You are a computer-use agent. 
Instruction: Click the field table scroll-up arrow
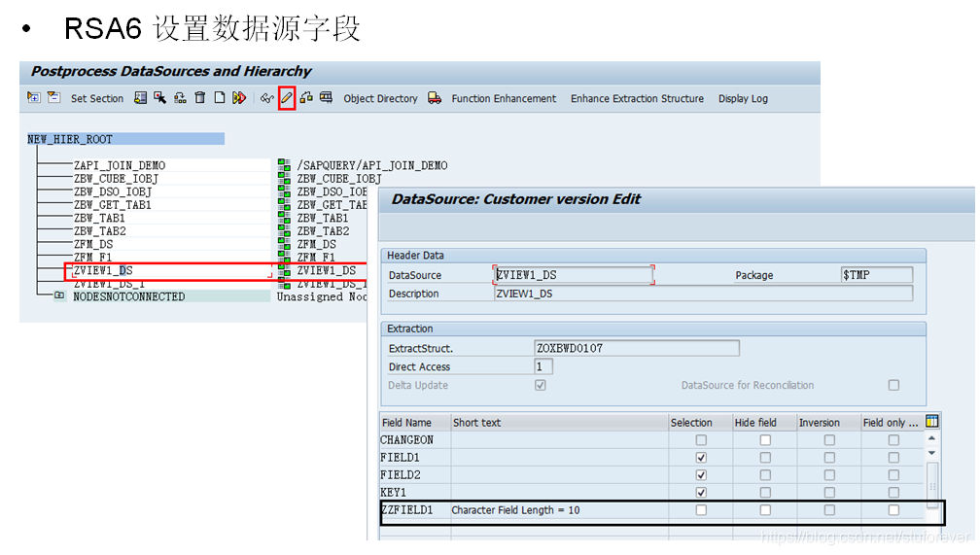coord(931,438)
